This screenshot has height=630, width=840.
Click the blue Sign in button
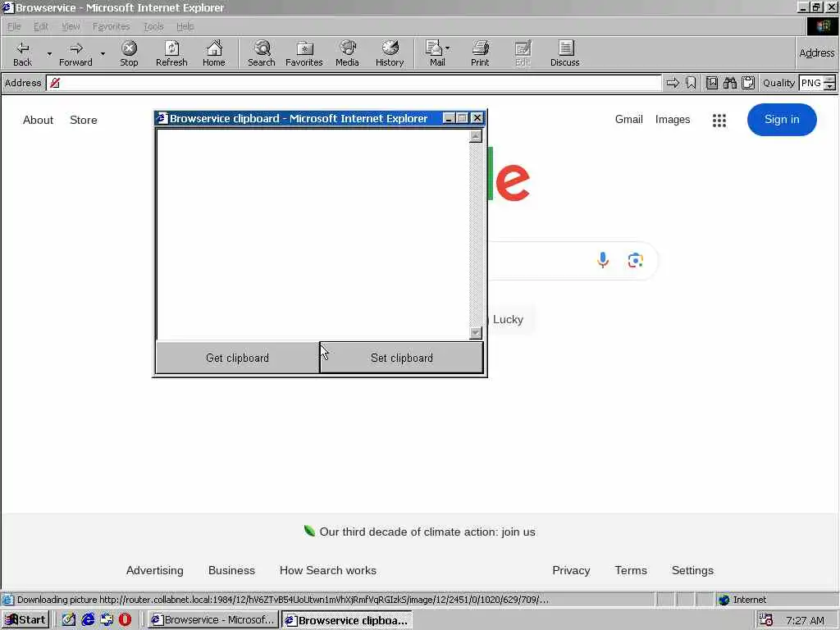click(x=782, y=120)
